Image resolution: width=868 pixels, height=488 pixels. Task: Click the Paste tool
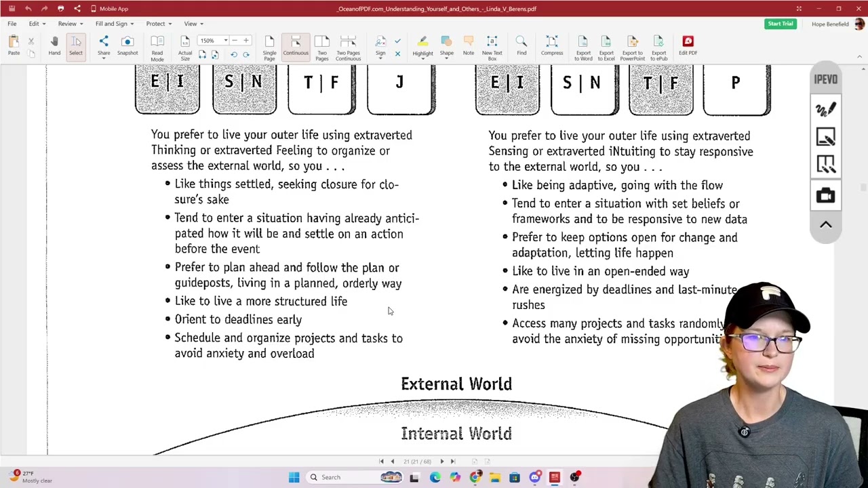click(14, 46)
